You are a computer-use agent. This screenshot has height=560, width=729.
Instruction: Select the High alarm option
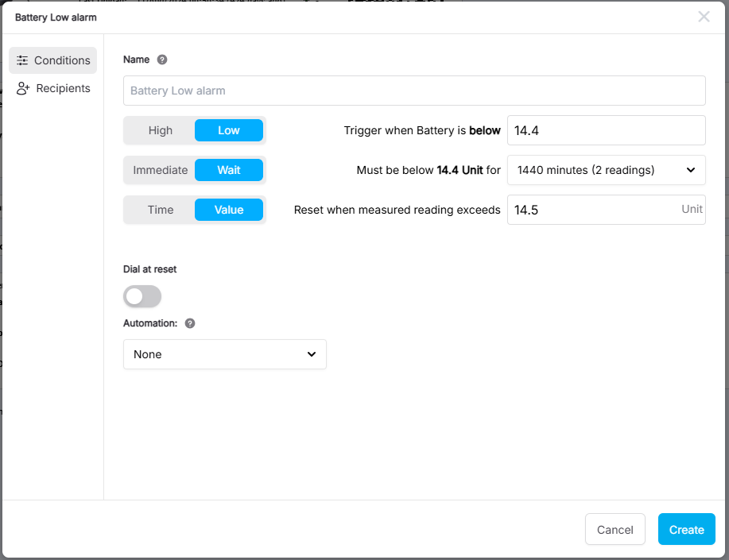[x=160, y=130]
